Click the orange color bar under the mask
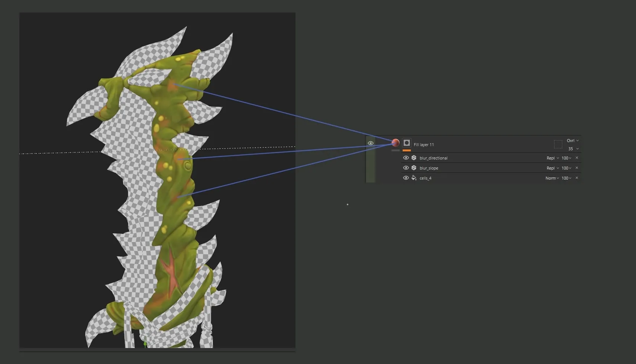 tap(407, 150)
